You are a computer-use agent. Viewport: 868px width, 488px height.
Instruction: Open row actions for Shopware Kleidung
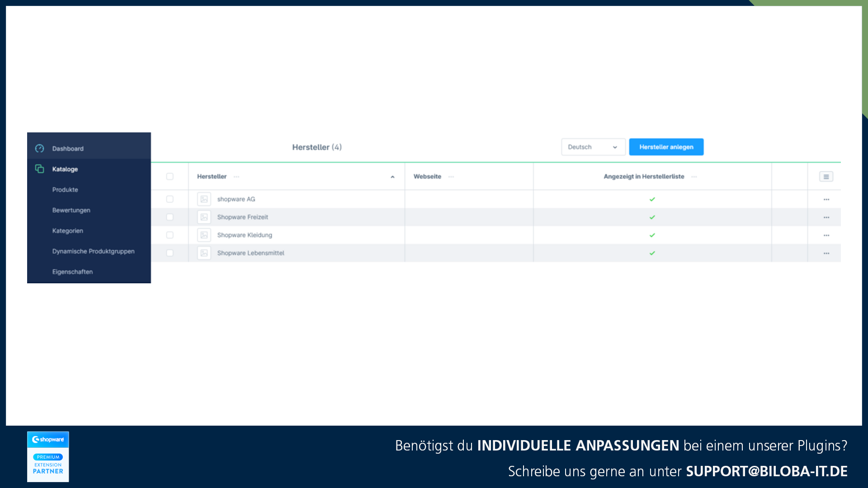point(826,235)
